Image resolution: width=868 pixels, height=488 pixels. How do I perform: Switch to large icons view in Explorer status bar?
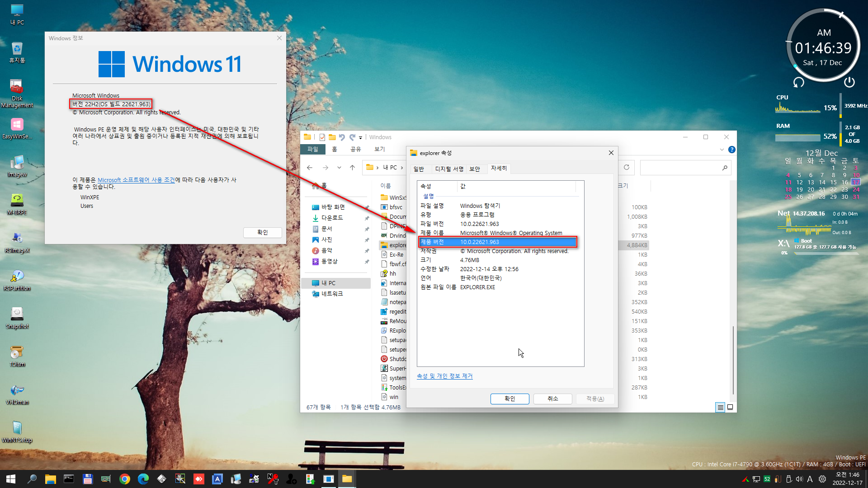tap(730, 407)
